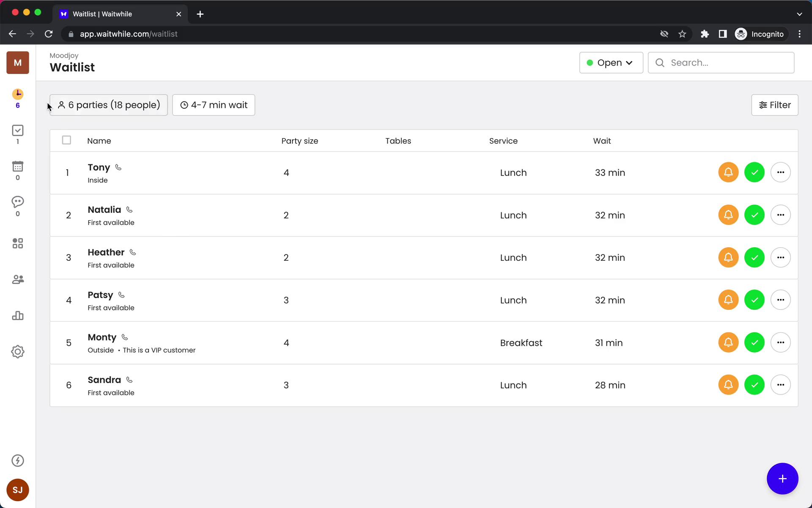Click the settings gear icon
812x508 pixels.
point(17,352)
